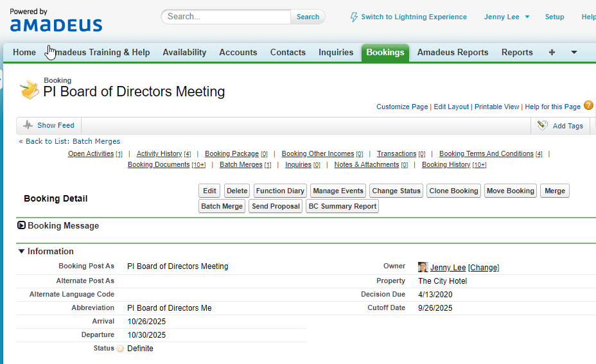Click the Status help bubble icon
This screenshot has width=596, height=364.
click(120, 349)
